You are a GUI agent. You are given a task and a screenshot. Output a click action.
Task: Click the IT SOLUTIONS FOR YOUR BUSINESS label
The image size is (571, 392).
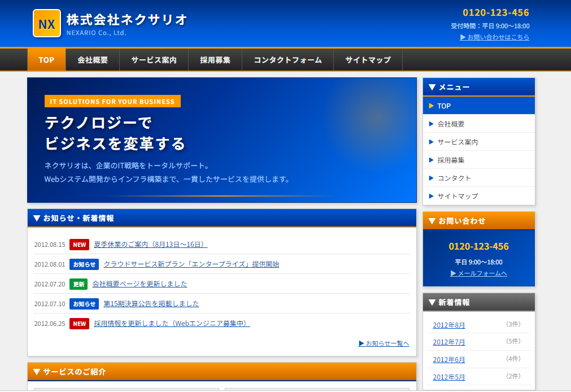[112, 101]
